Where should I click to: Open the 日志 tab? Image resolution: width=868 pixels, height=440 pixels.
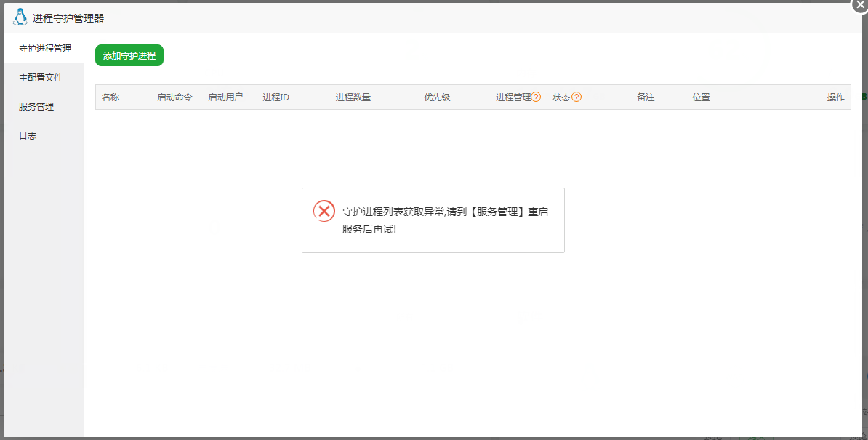click(45, 135)
